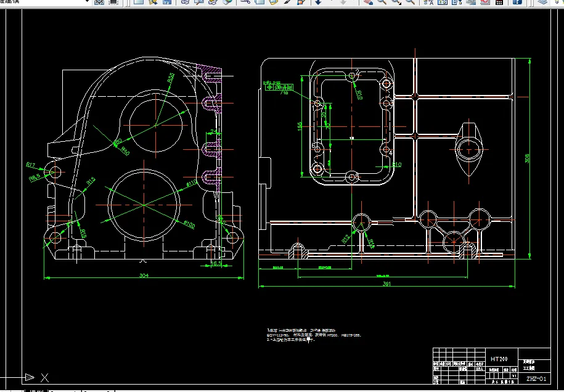Click the My Workspace icon
The image size is (564, 392).
point(113,2)
